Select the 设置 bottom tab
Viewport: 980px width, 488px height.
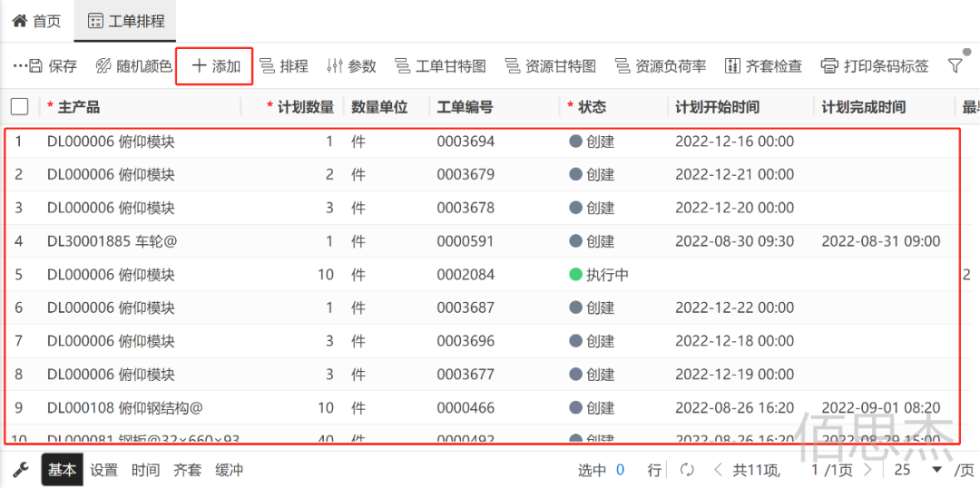click(x=103, y=470)
